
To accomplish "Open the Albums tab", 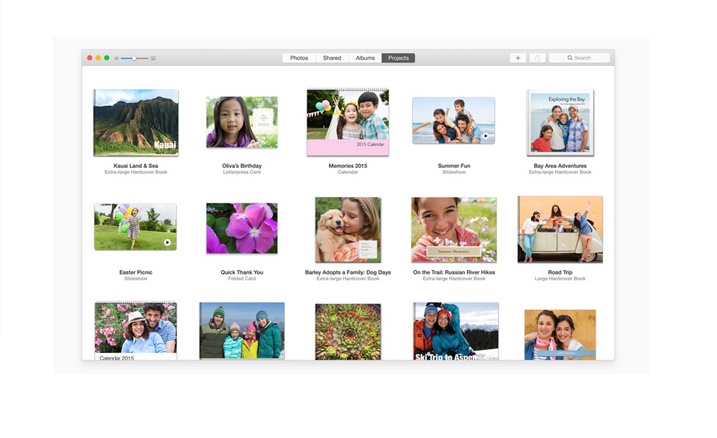I will click(x=365, y=58).
